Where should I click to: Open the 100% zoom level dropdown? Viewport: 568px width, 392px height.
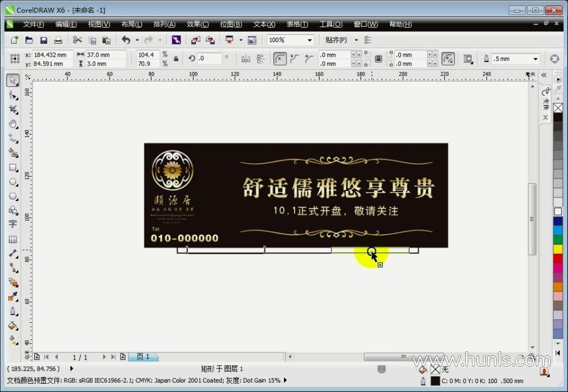point(309,40)
